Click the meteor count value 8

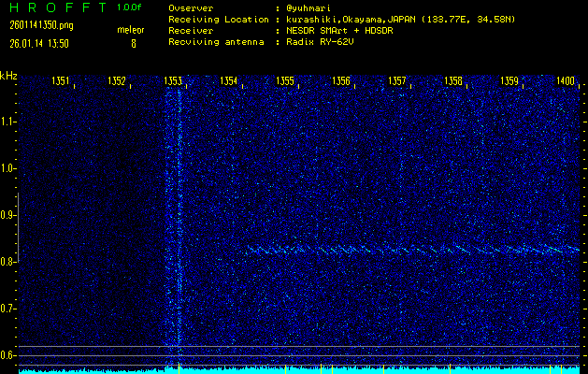coord(132,43)
